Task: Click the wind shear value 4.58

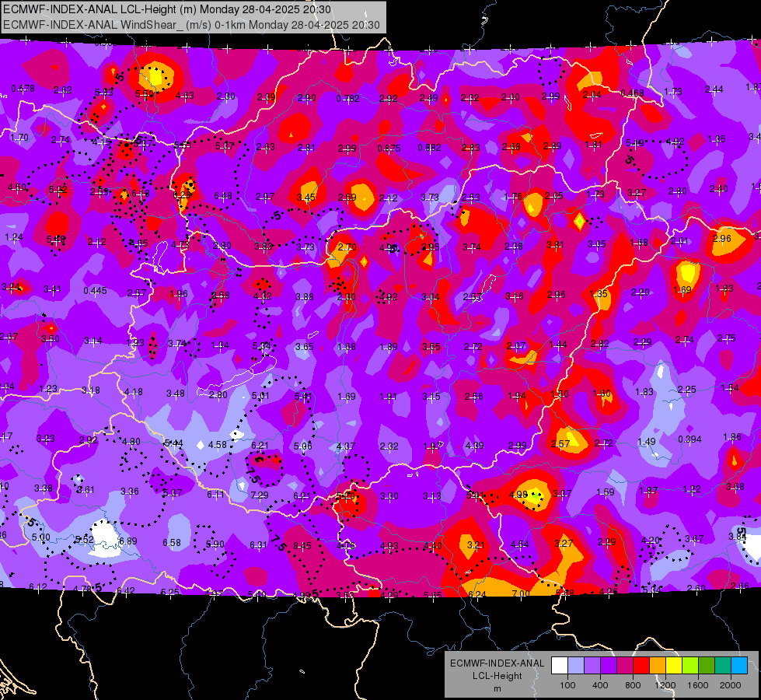Action: (x=218, y=444)
